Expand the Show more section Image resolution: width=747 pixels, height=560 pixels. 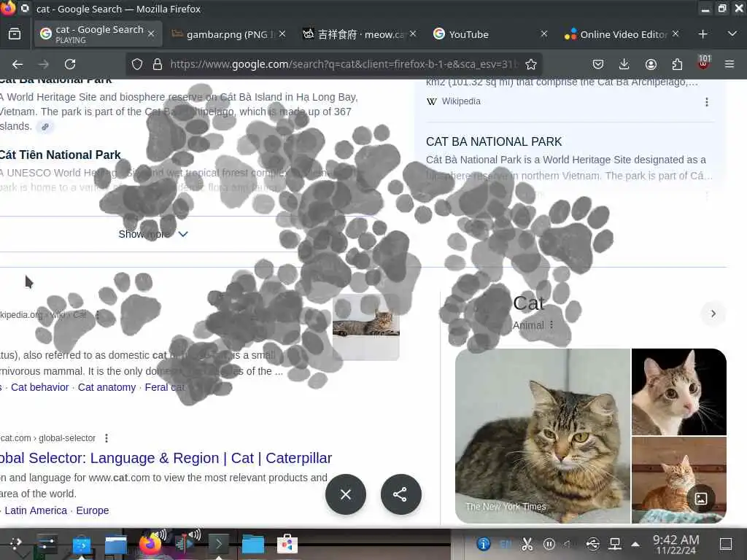tap(153, 234)
